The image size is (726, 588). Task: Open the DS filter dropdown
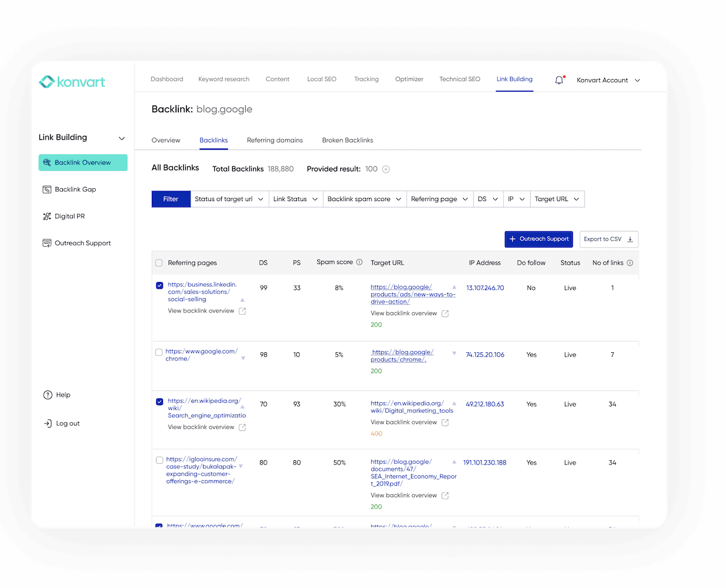[488, 199]
